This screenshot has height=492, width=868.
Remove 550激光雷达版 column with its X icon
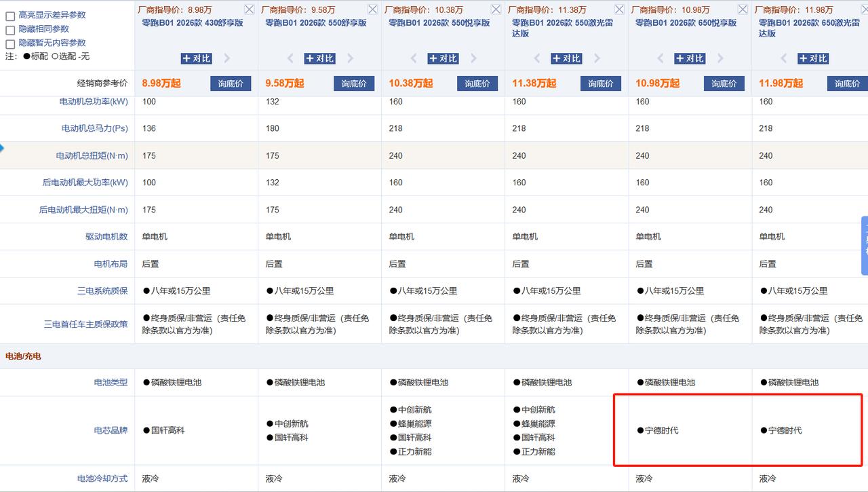620,9
